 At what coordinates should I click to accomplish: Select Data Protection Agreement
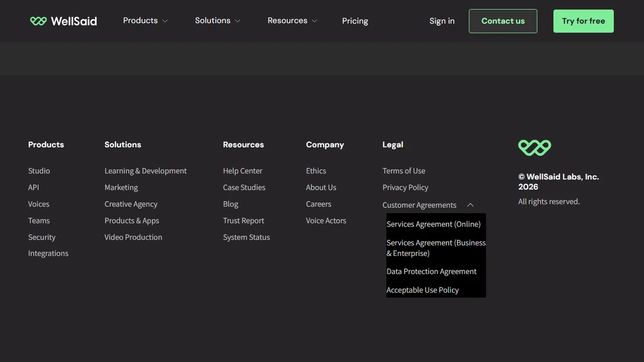[432, 271]
